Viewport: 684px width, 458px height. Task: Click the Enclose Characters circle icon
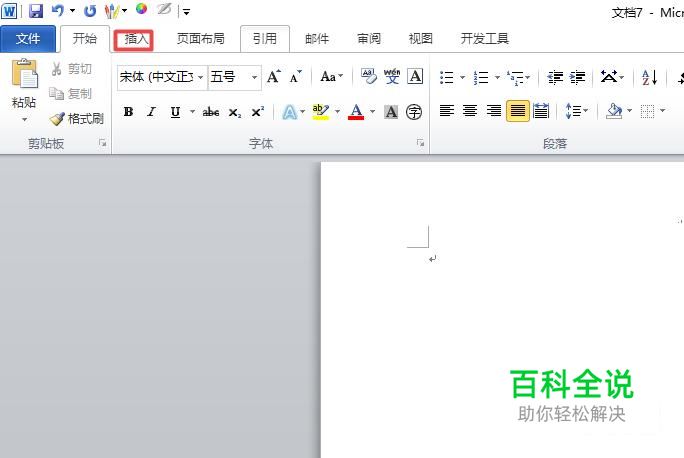(414, 112)
